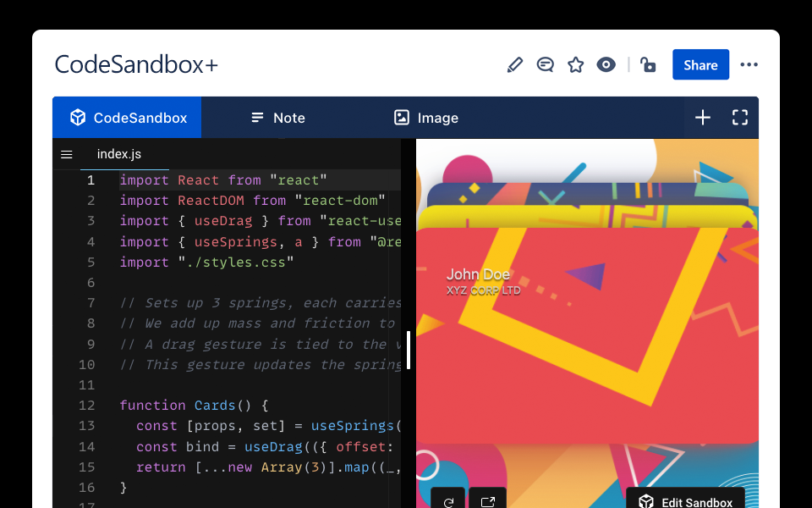Open the hamburger file menu in editor

tap(66, 154)
